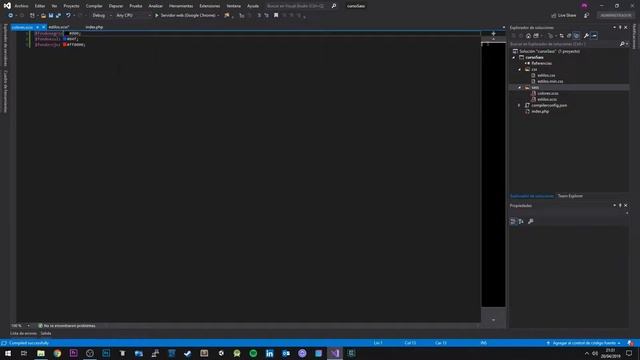The height and width of the screenshot is (360, 640).
Task: Open the Windows Start menu
Action: pyautogui.click(x=8, y=353)
